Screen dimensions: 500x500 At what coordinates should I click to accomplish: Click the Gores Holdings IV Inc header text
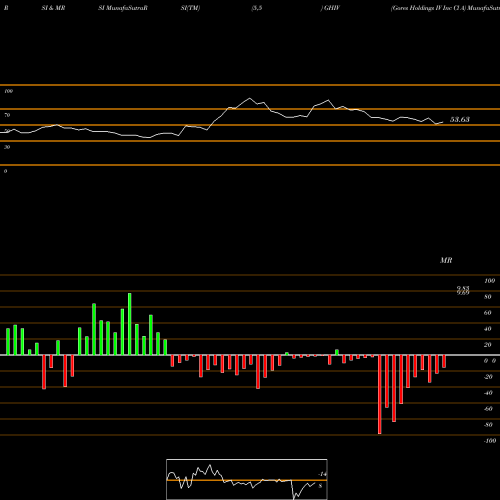click(428, 8)
